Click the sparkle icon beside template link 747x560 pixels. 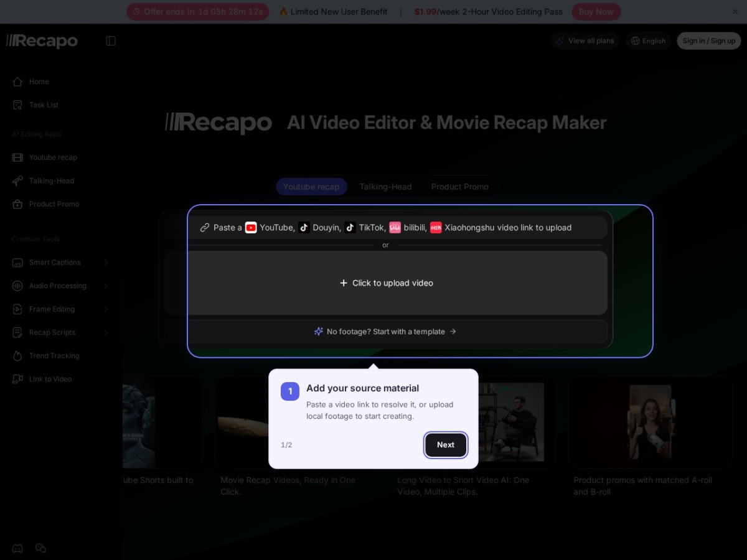pos(319,332)
